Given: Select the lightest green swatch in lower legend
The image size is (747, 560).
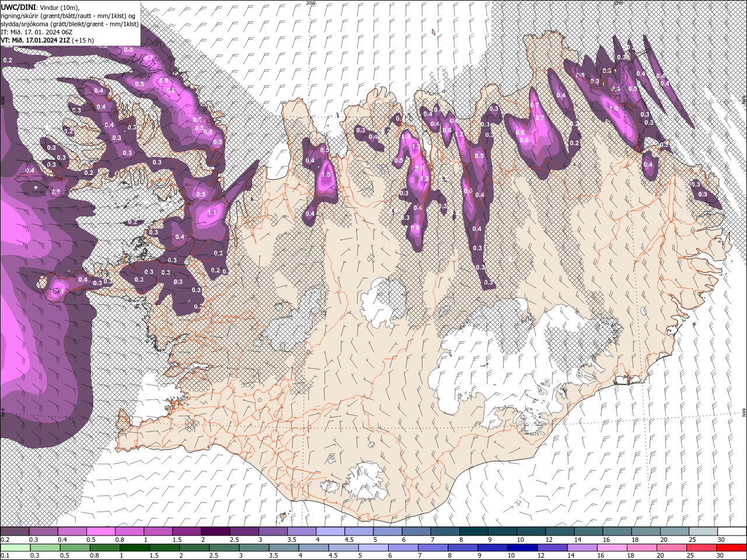Looking at the screenshot, I should pyautogui.click(x=15, y=548).
